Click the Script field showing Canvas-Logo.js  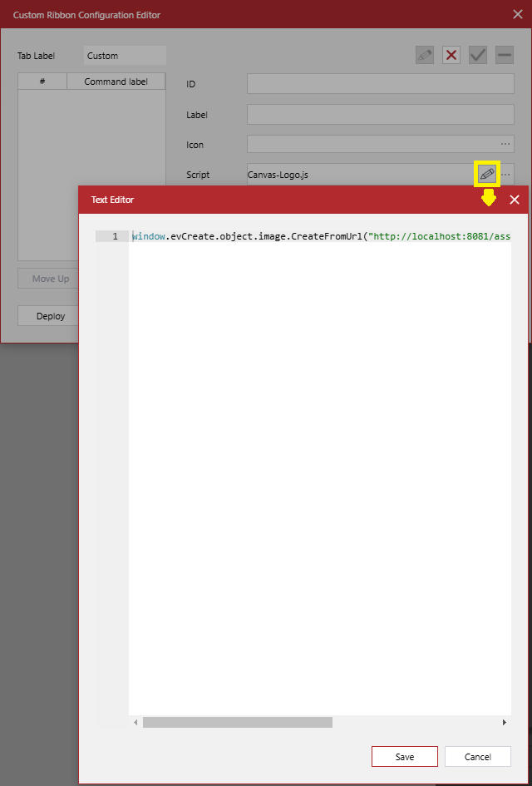click(x=357, y=175)
